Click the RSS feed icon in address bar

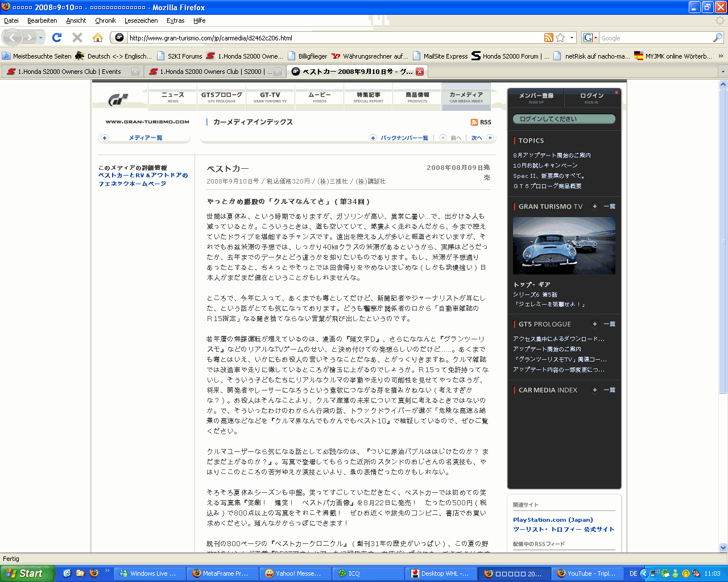548,38
